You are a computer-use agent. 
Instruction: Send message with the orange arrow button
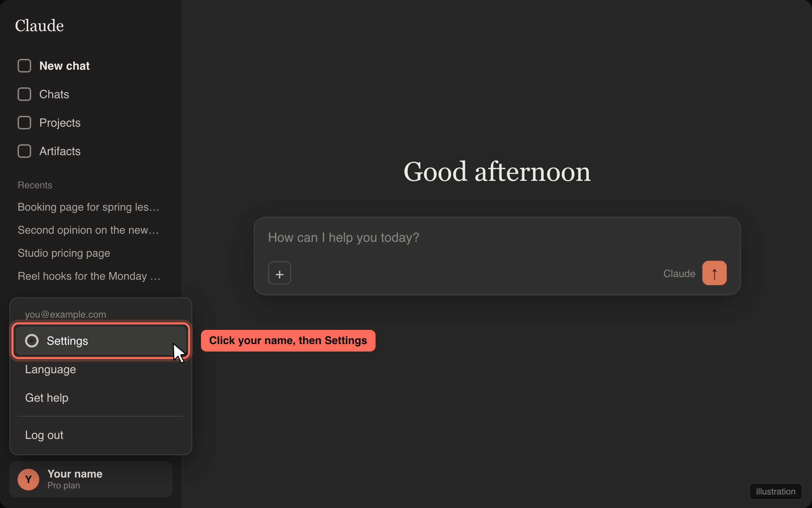(715, 273)
